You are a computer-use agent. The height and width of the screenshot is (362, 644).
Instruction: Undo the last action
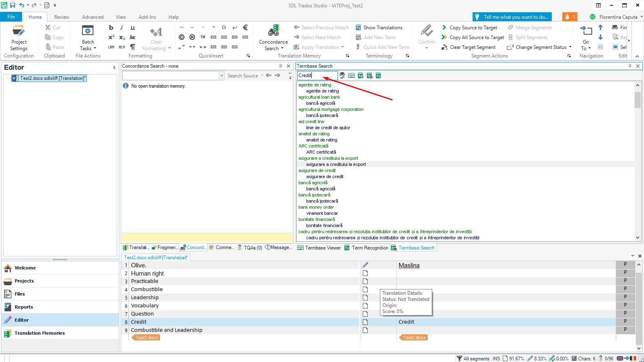(x=22, y=5)
